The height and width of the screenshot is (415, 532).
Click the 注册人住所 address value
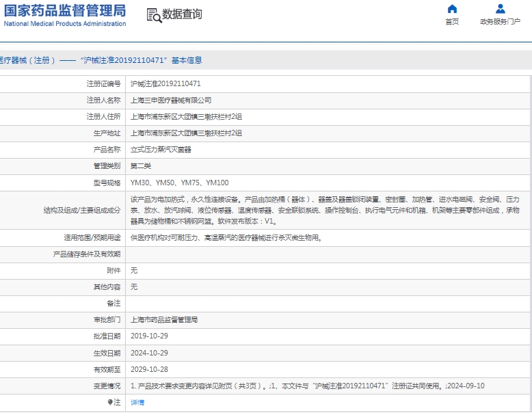pos(186,117)
